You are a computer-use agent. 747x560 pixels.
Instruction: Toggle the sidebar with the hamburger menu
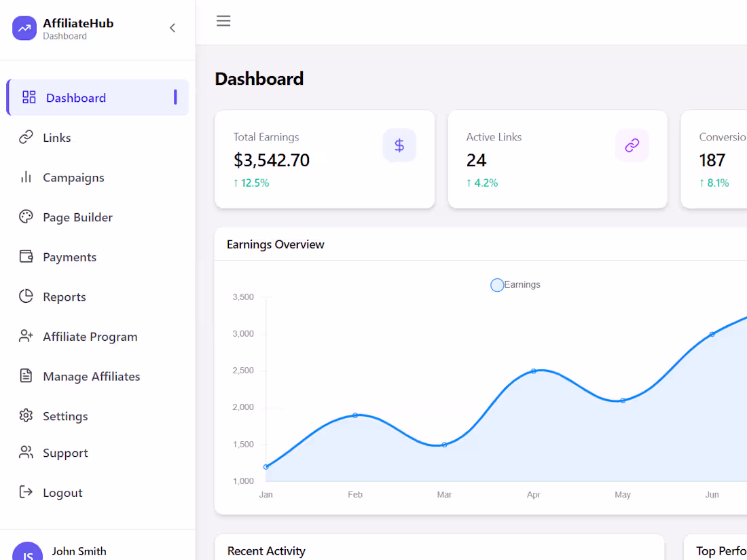pyautogui.click(x=223, y=21)
